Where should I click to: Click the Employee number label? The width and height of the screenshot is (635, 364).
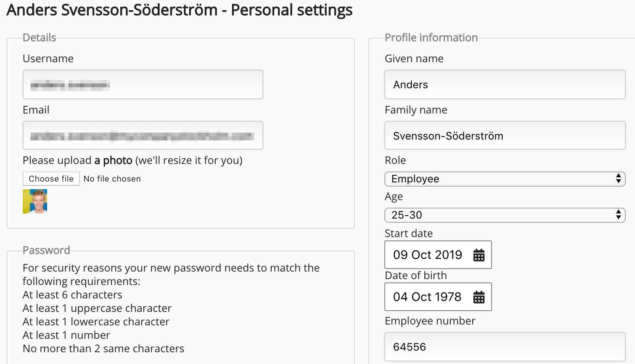430,321
